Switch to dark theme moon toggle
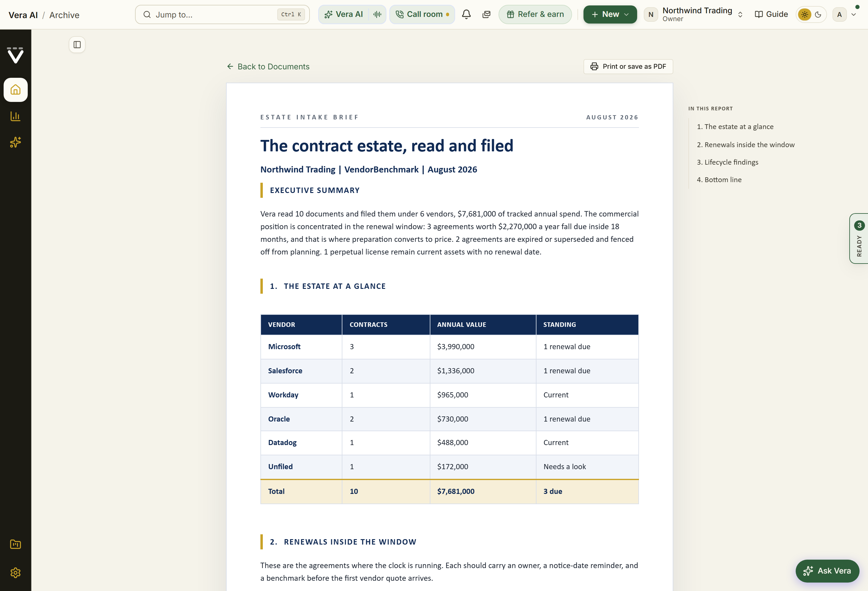868x591 pixels. [818, 14]
